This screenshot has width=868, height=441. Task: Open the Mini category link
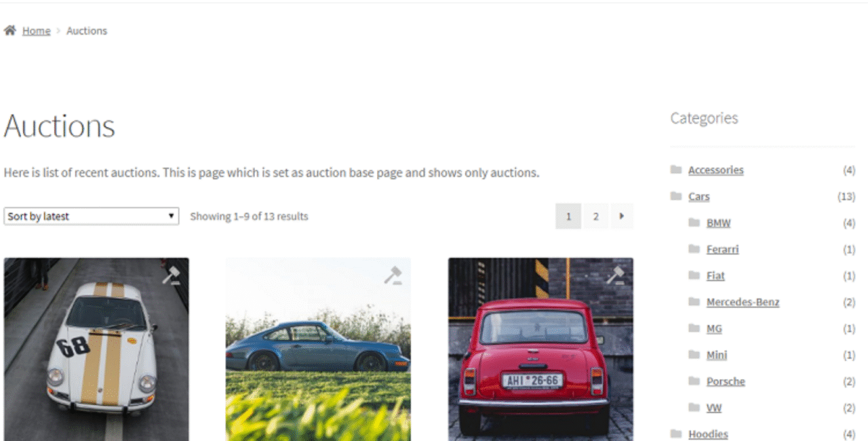[x=717, y=355]
